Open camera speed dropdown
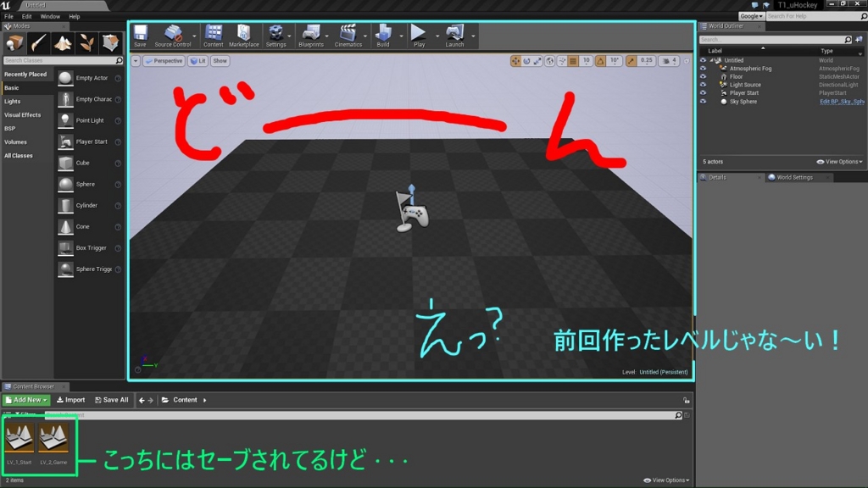The image size is (868, 488). pyautogui.click(x=670, y=61)
